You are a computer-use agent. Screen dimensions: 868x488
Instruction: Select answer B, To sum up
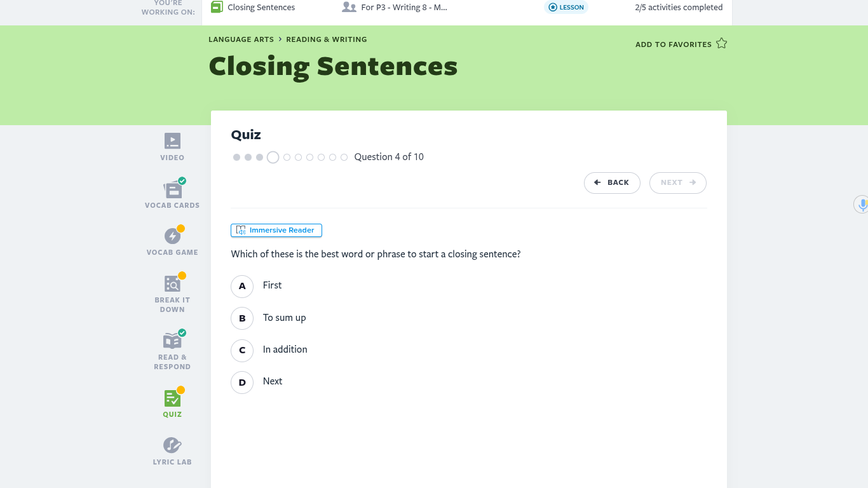pos(242,318)
